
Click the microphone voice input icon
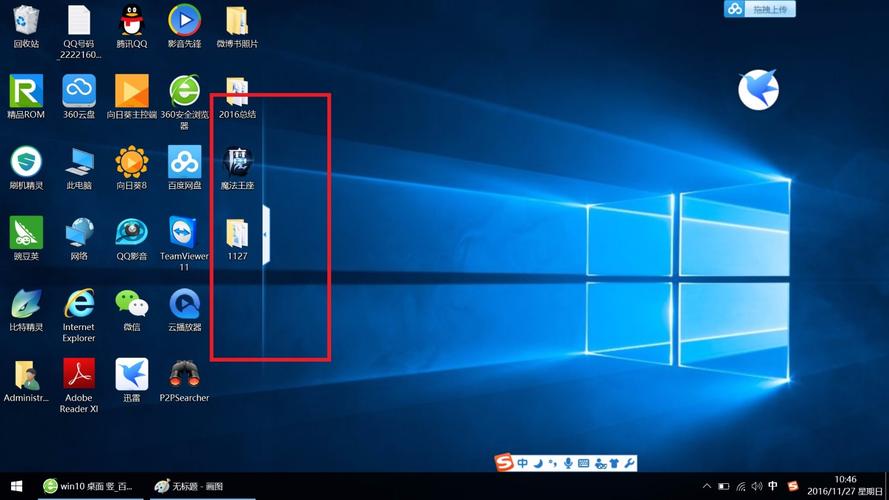point(568,463)
